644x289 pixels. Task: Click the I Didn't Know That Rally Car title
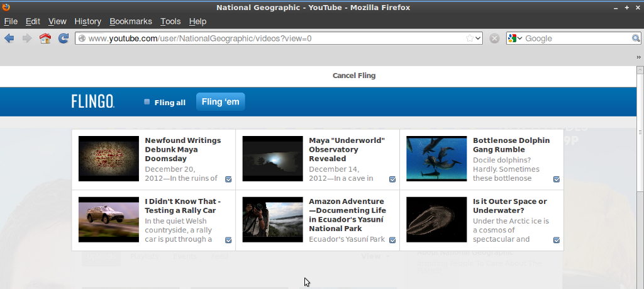point(183,206)
